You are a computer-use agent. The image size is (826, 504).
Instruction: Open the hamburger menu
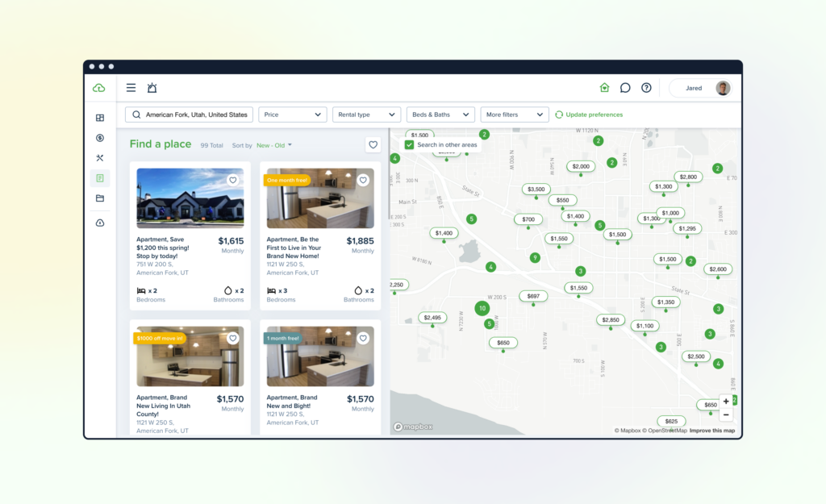coord(131,88)
